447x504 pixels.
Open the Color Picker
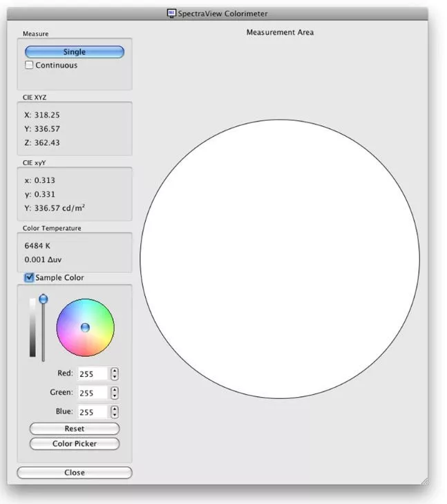pyautogui.click(x=75, y=443)
